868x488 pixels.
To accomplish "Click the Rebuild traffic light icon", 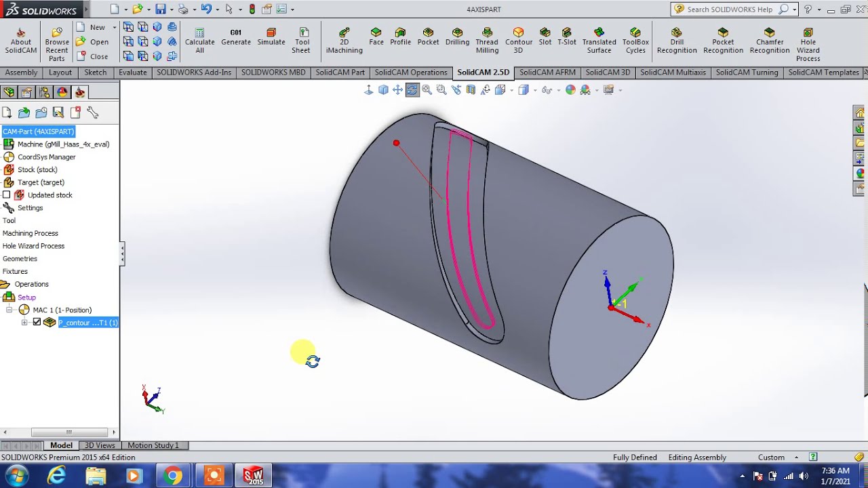I will pyautogui.click(x=252, y=9).
